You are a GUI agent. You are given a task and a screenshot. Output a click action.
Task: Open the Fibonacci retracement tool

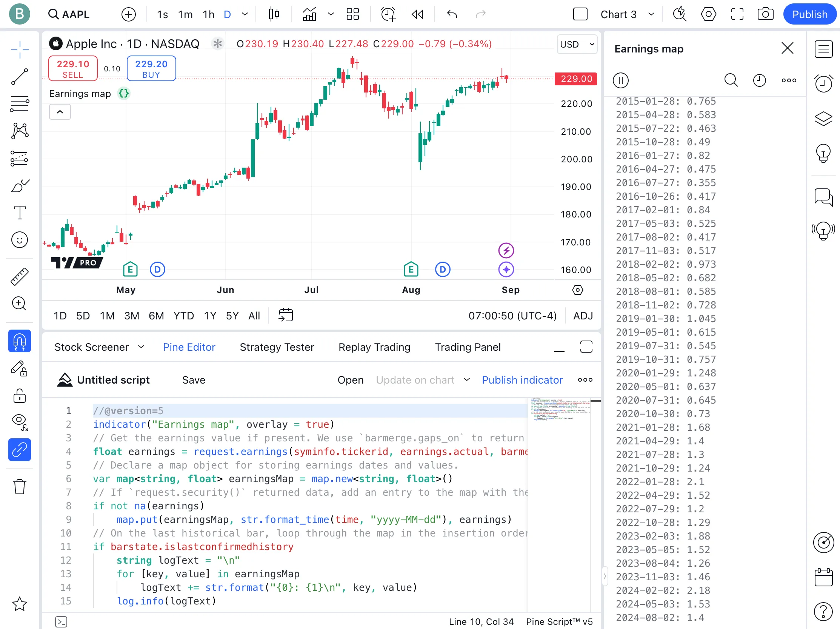pyautogui.click(x=19, y=103)
